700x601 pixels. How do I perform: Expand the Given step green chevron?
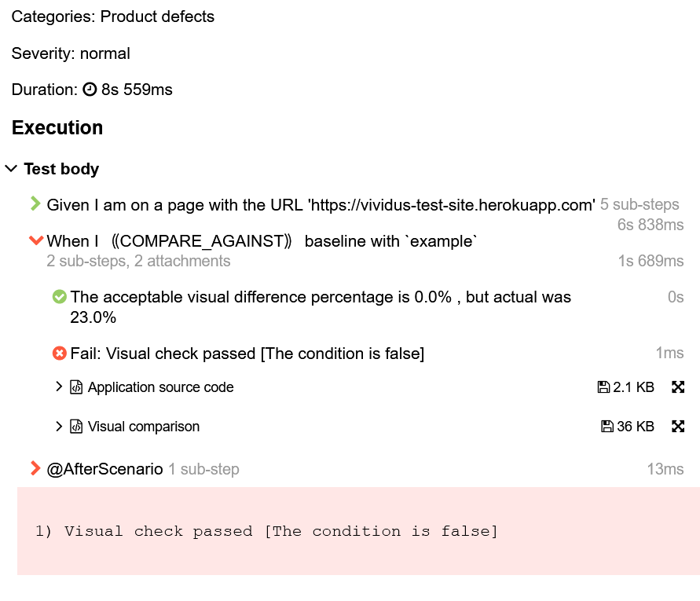(35, 204)
